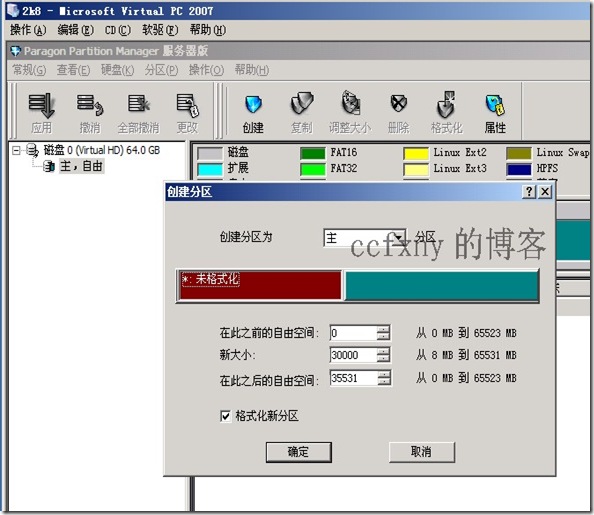Click the yellow Linux Ext2 legend swatch
The image size is (594, 515).
pos(416,153)
